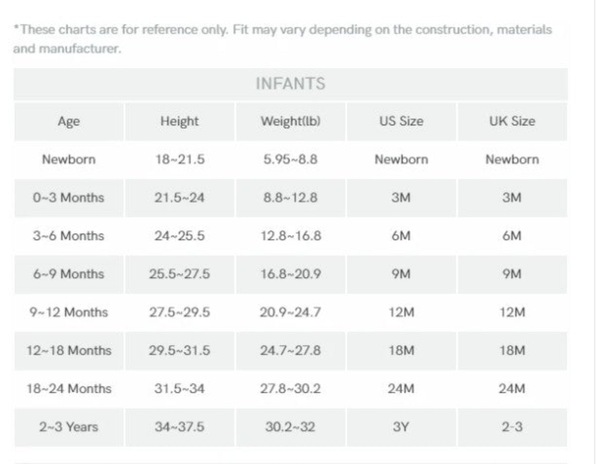
Task: Click the 31.5~34 height cell
Action: coord(179,389)
